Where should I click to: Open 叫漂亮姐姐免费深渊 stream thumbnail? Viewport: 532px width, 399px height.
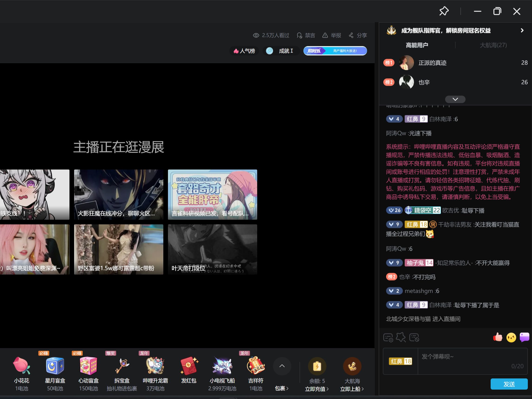click(35, 249)
